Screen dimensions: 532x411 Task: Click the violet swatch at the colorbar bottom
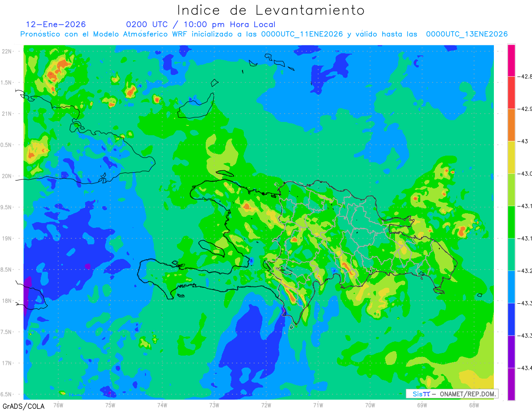coord(511,384)
